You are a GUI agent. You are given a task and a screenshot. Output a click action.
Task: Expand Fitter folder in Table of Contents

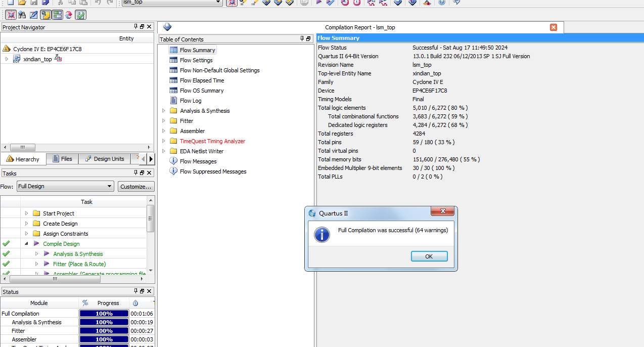(x=163, y=121)
